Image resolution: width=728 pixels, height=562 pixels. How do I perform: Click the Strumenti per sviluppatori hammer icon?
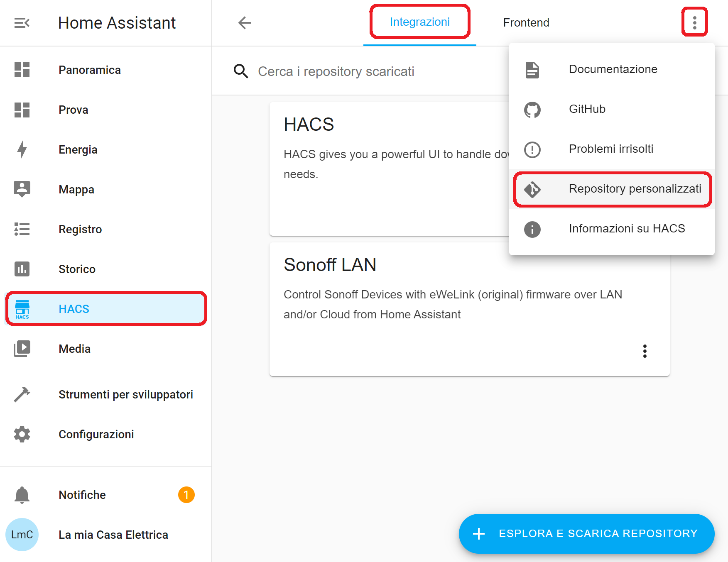click(x=22, y=394)
